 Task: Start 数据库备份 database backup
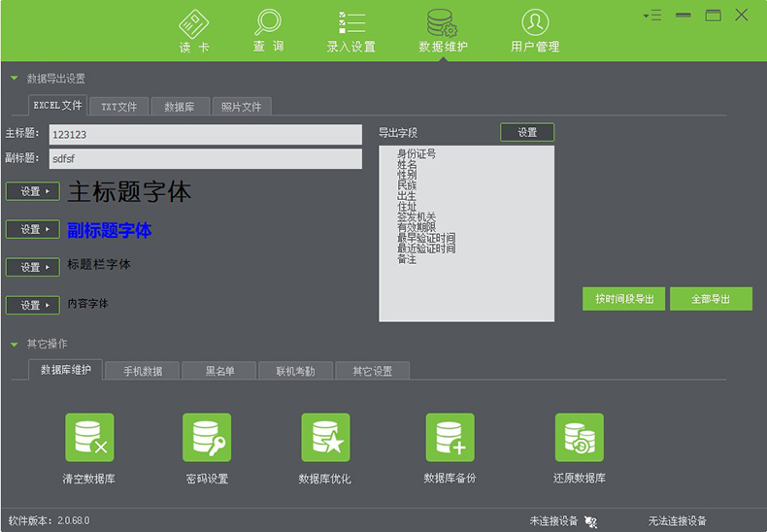pos(450,438)
